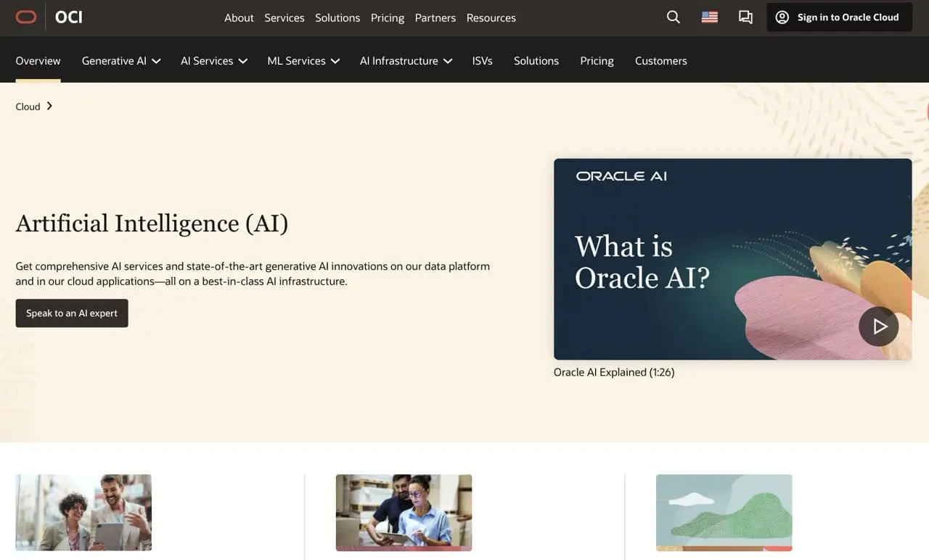This screenshot has height=560, width=929.
Task: Expand the ML Services menu
Action: pyautogui.click(x=303, y=61)
